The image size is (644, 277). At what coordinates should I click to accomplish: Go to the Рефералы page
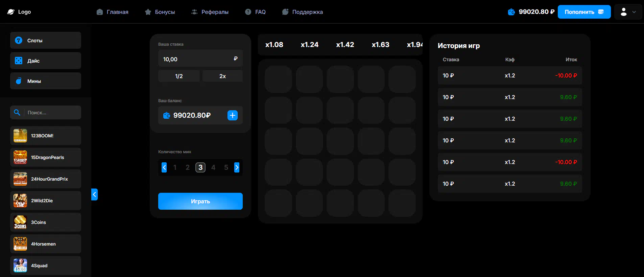click(x=210, y=12)
